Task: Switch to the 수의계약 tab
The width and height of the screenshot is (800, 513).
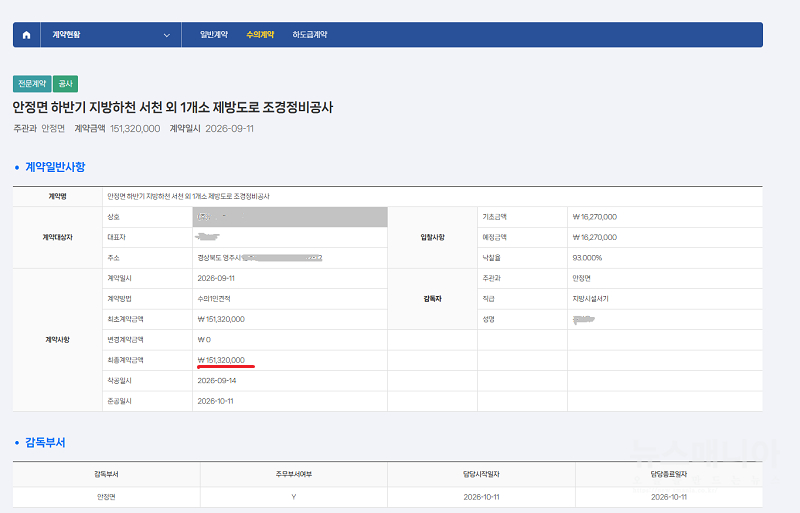Action: pos(260,35)
